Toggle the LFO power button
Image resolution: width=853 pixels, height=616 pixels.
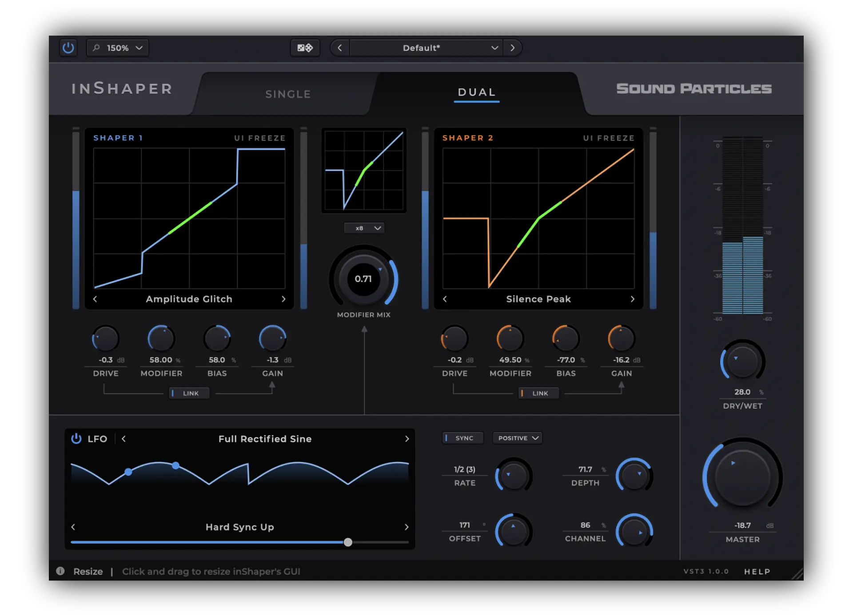pos(76,439)
